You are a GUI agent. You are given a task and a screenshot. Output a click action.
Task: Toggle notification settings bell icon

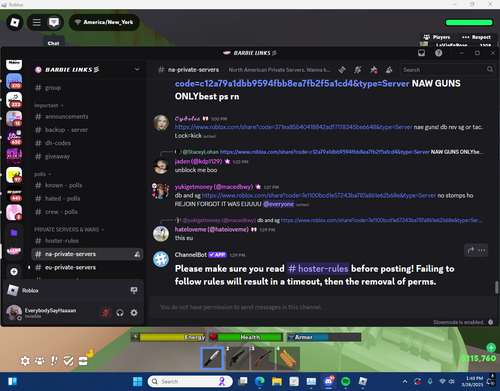coord(358,70)
